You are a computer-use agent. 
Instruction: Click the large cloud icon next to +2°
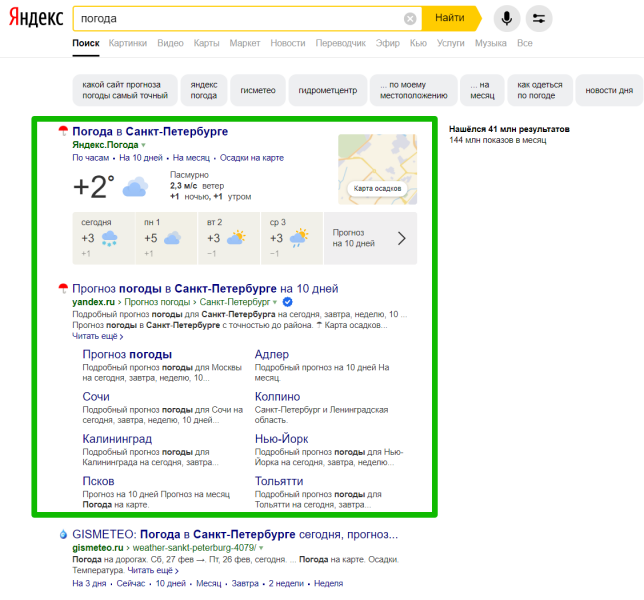(135, 187)
